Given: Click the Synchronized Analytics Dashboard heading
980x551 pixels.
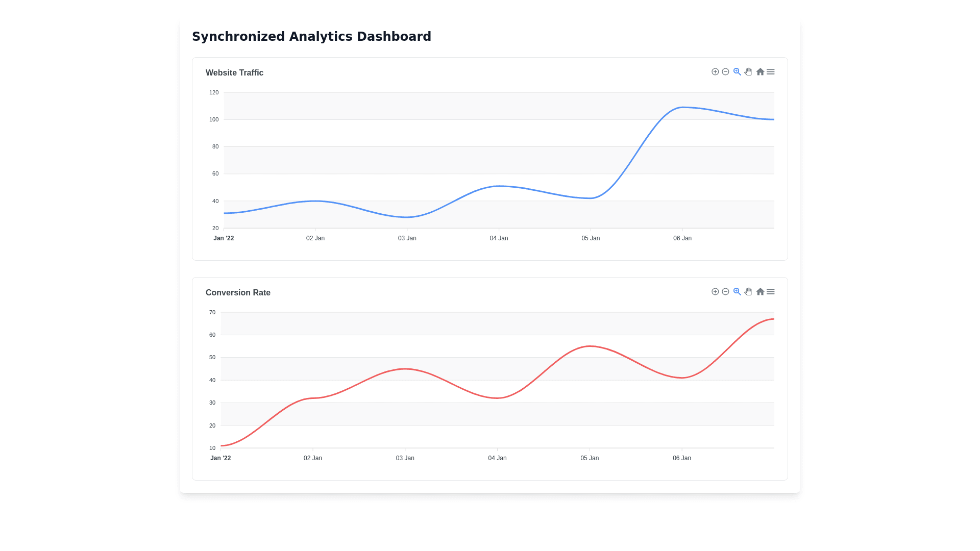Looking at the screenshot, I should (x=311, y=37).
